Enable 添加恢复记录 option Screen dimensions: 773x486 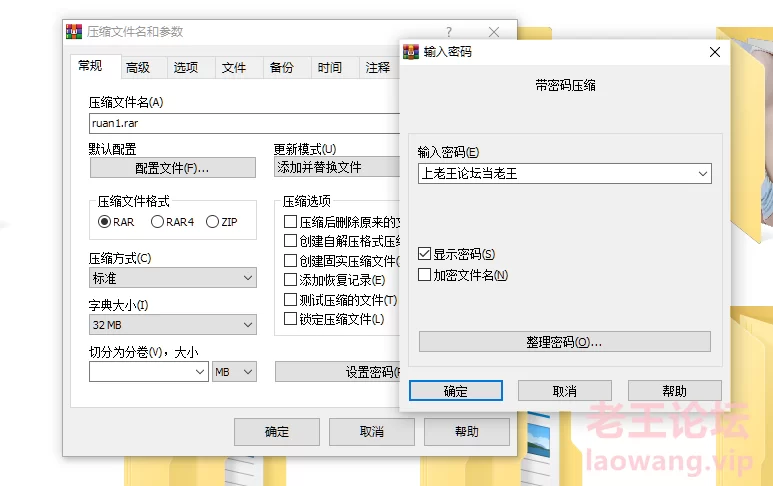pyautogui.click(x=291, y=280)
